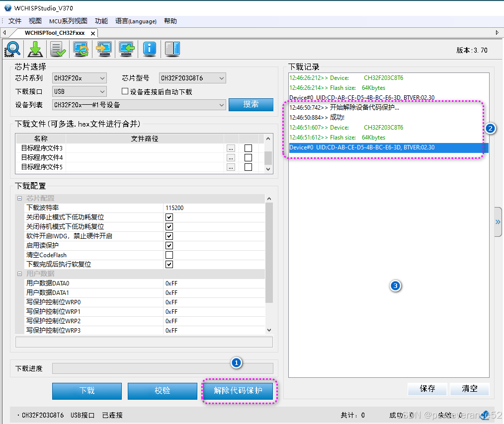The width and height of the screenshot is (504, 424).
Task: Click the 校验 button
Action: pyautogui.click(x=163, y=391)
